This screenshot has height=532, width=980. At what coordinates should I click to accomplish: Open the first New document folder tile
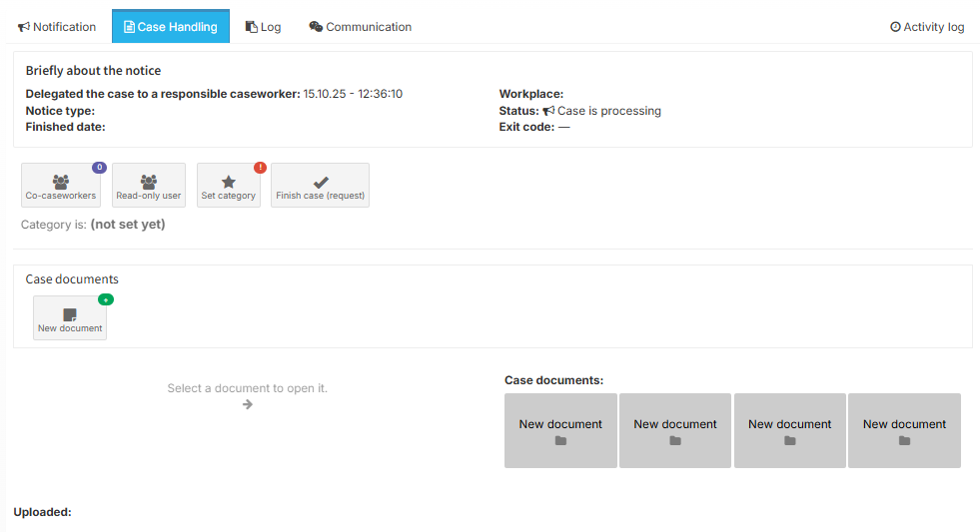pos(560,431)
